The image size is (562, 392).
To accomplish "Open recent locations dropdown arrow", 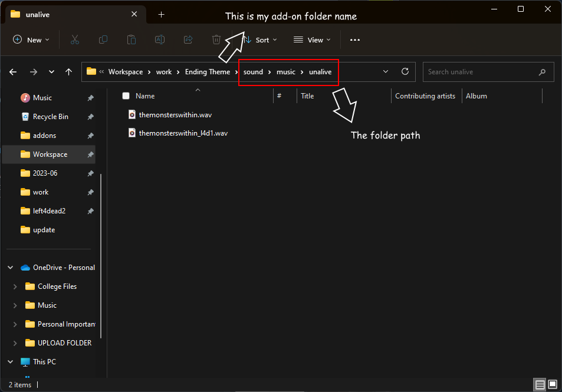I will pos(52,72).
